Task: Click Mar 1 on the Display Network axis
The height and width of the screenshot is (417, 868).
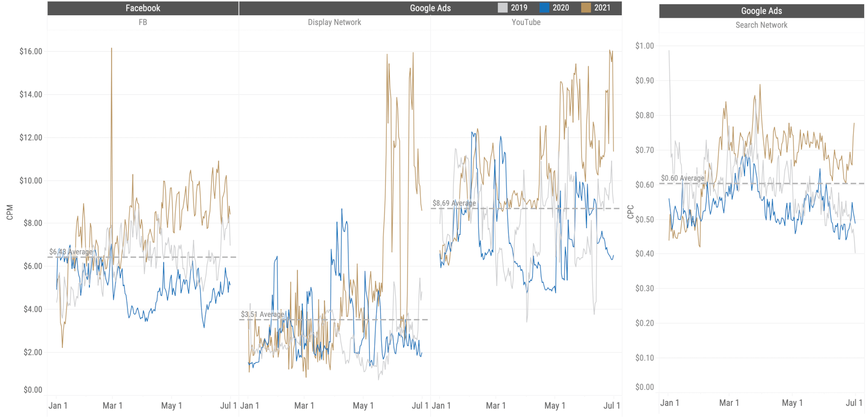Action: [x=304, y=406]
